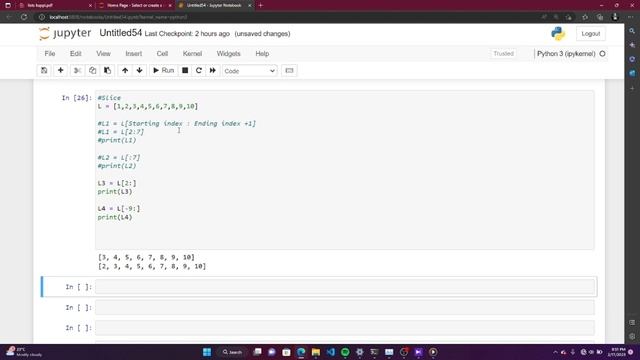The height and width of the screenshot is (360, 640).
Task: Open the Cell menu
Action: coord(162,53)
